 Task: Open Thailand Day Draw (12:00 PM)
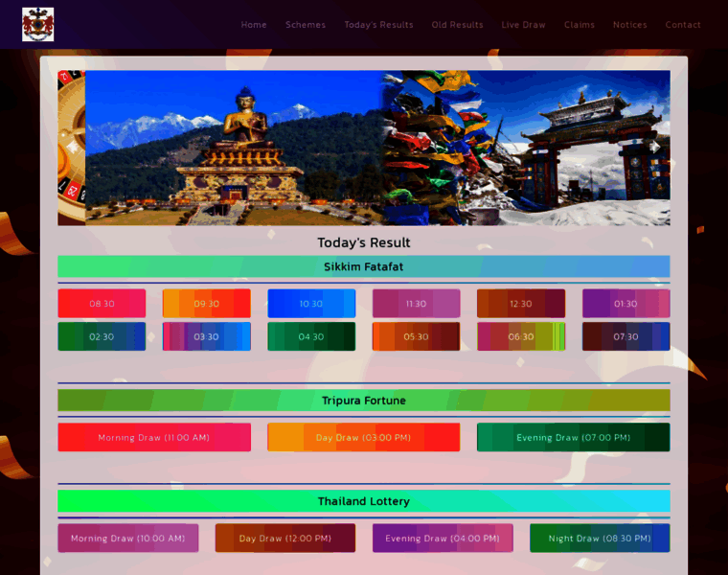285,538
